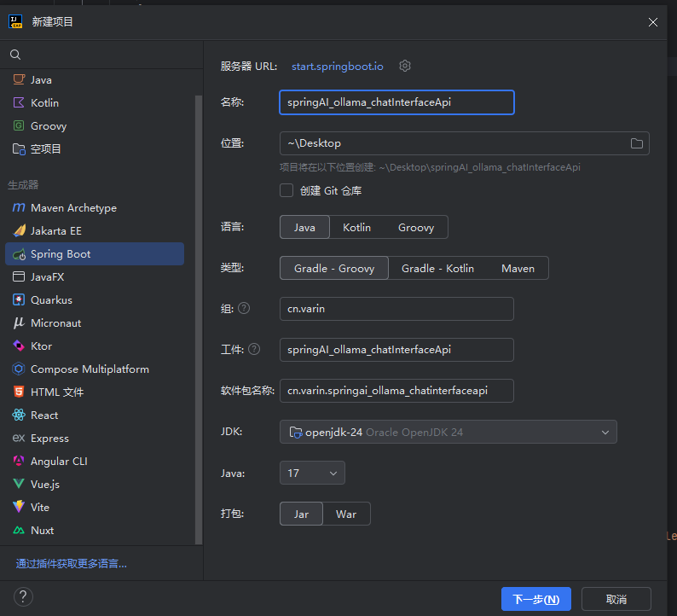677x616 pixels.
Task: Click the HTML5 file icon
Action: coord(19,392)
